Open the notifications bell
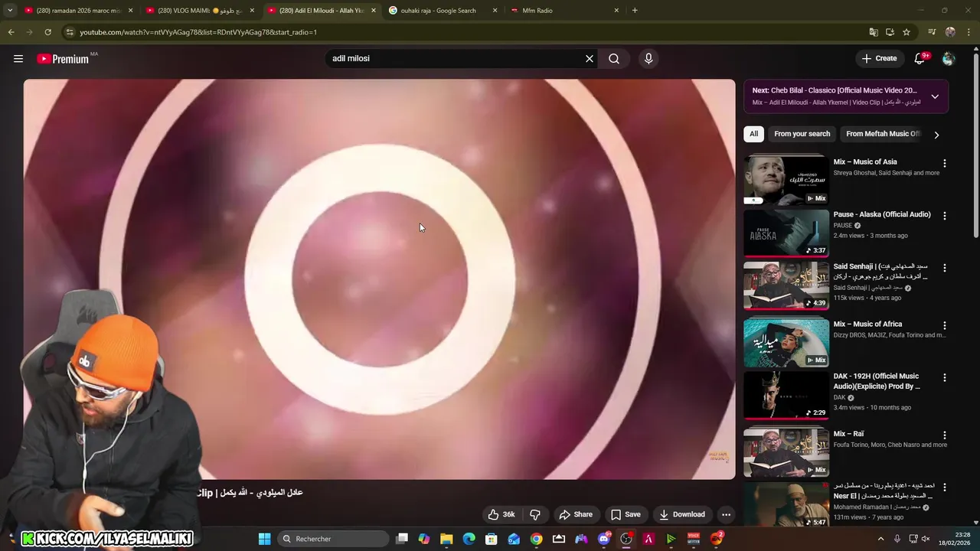 pos(920,59)
